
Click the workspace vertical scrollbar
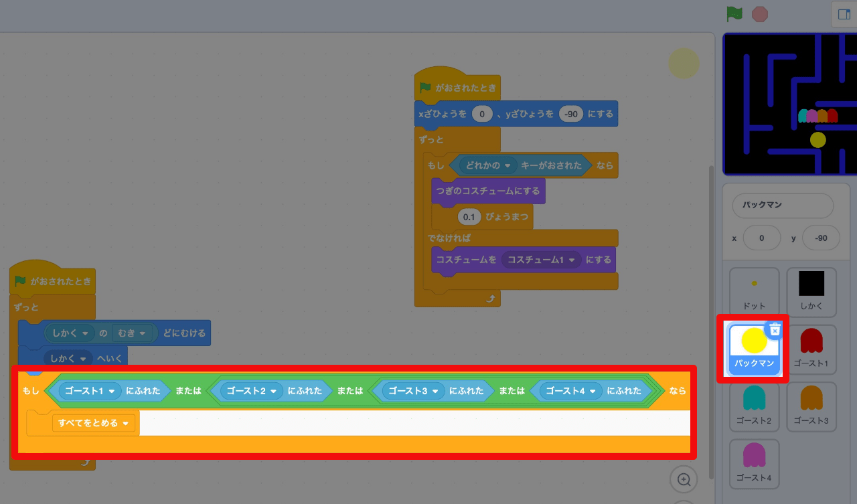712,321
